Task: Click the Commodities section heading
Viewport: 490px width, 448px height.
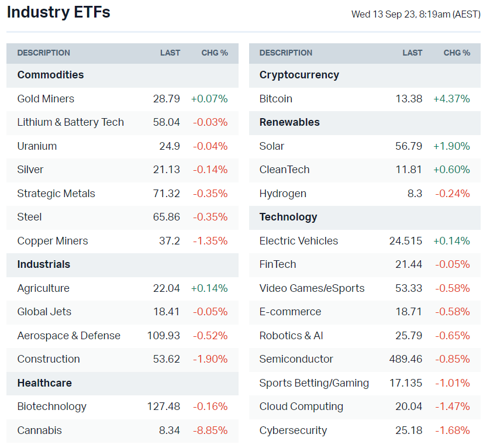Action: (50, 75)
